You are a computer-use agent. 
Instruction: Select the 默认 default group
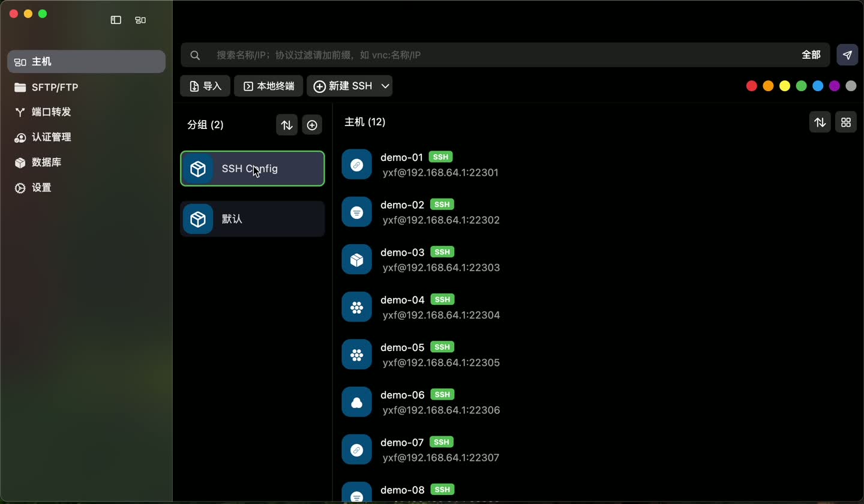coord(253,219)
